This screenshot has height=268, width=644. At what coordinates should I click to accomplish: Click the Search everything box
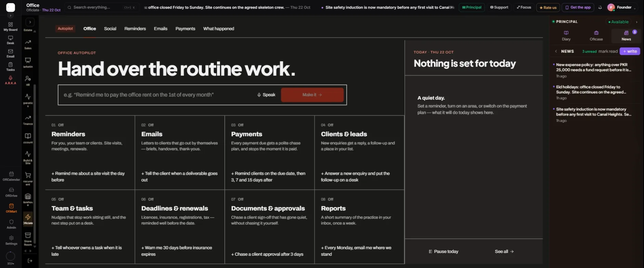point(102,7)
